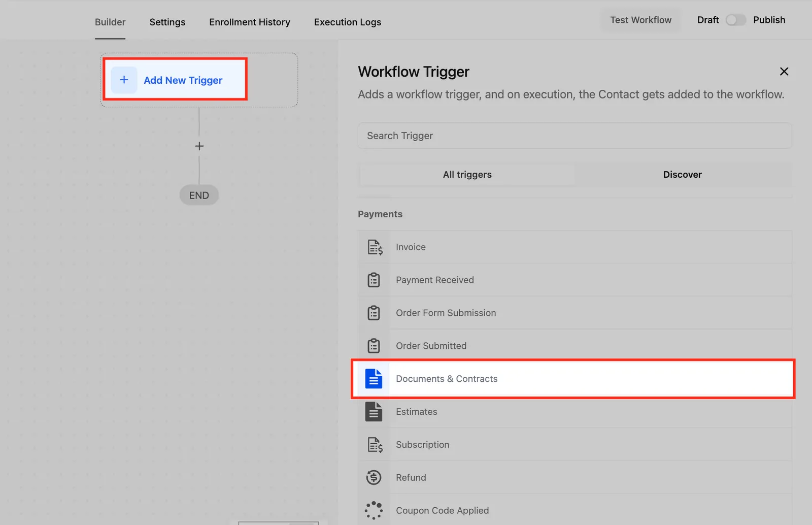Select the Payment Received trigger label
812x525 pixels.
point(435,280)
